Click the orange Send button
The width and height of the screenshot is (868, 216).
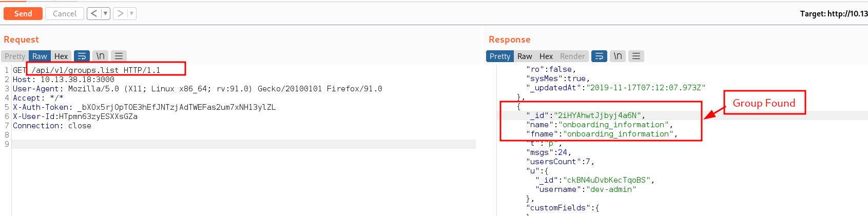[x=23, y=13]
